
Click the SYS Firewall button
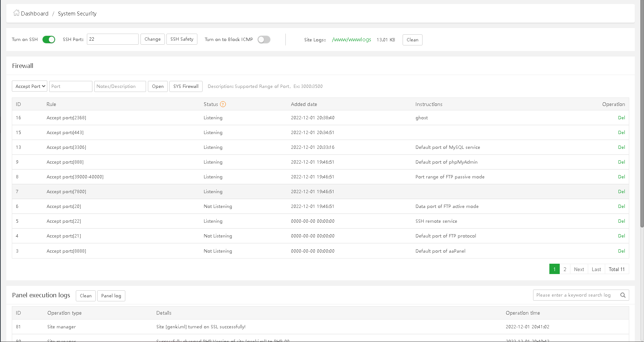[186, 86]
